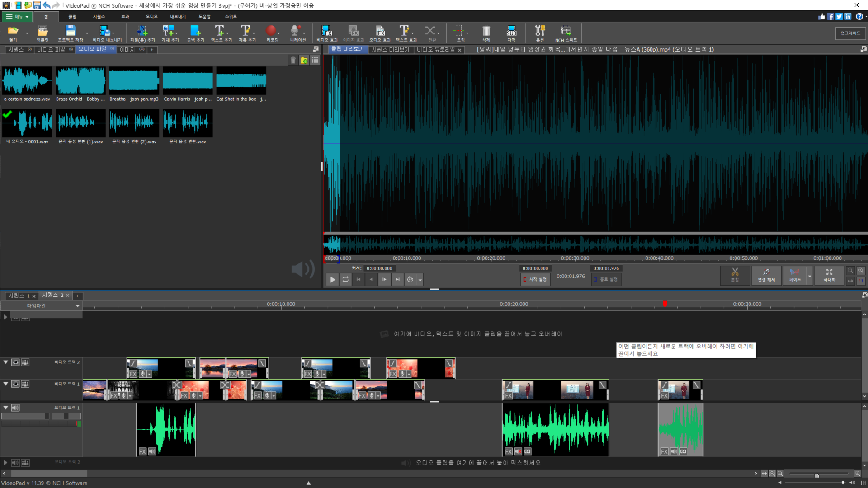Mute 오디오 트랙 1 speaker toggle
Screen dimensions: 868x488
coord(15,408)
